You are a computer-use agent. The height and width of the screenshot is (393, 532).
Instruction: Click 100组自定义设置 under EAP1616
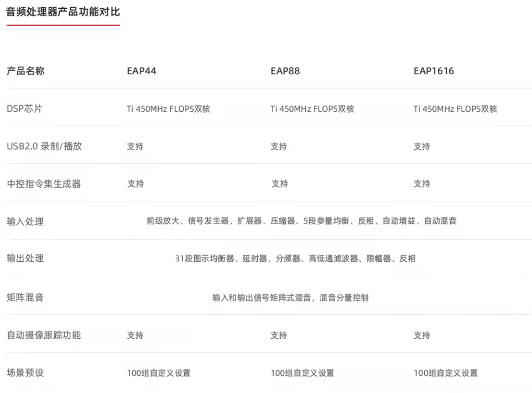pos(446,373)
